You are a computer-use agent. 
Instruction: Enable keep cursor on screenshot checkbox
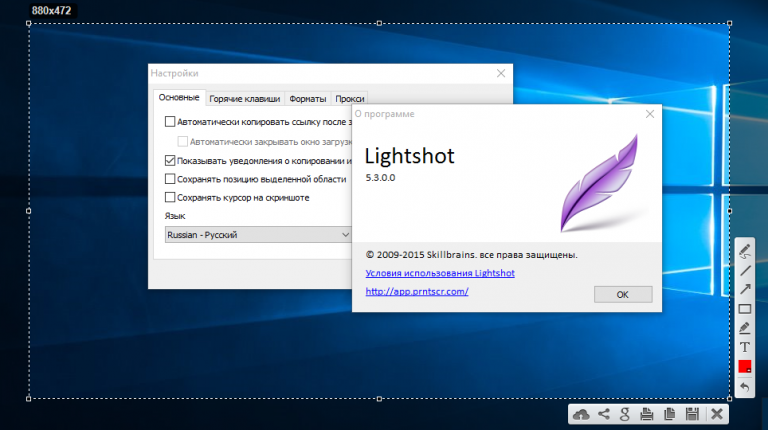[170, 197]
